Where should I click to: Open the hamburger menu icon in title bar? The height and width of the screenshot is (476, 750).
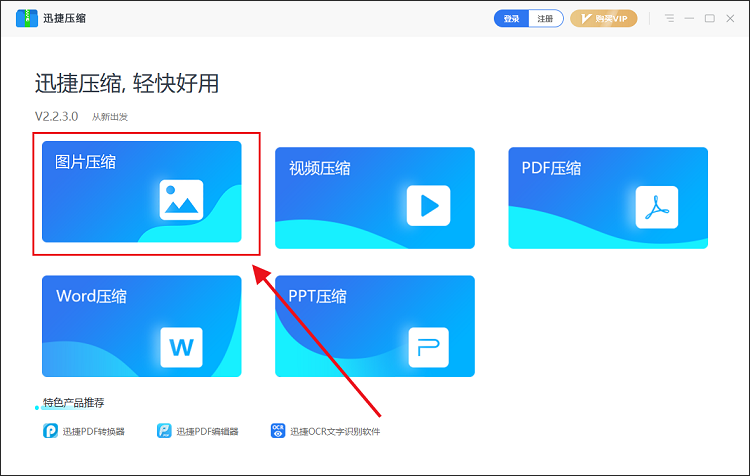(670, 18)
